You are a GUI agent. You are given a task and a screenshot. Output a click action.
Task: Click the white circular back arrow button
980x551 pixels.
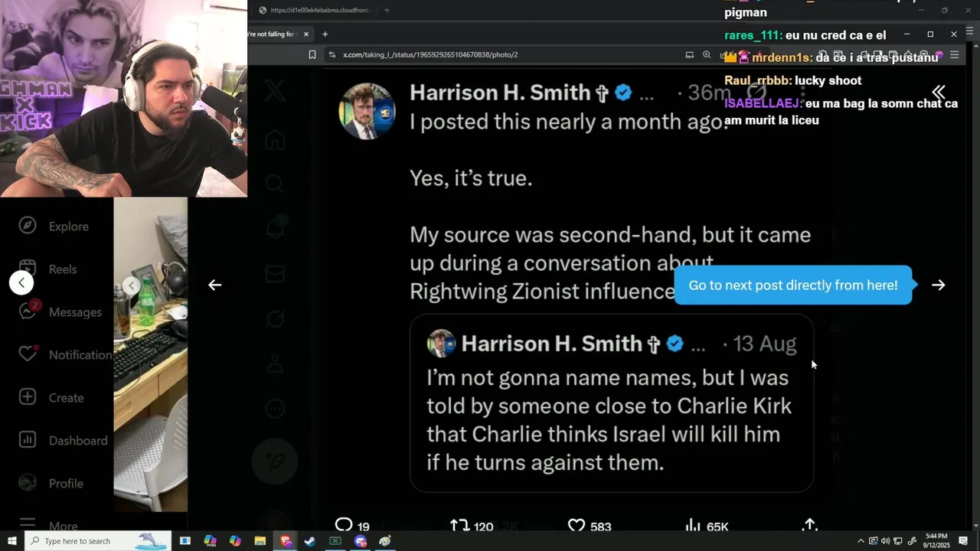coord(21,282)
